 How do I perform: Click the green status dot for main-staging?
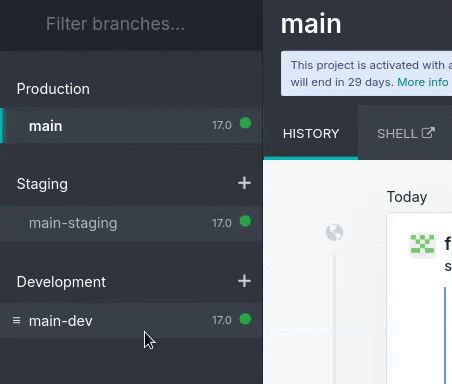(245, 221)
